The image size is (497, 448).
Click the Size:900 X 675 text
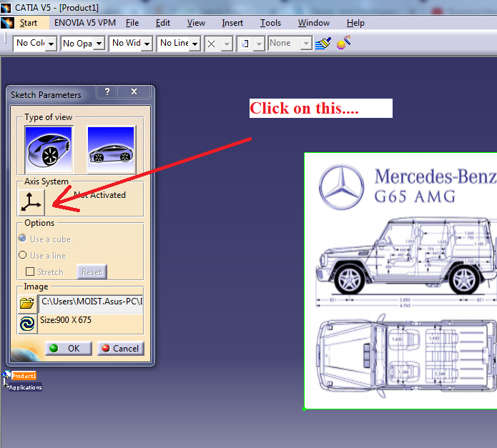(x=66, y=320)
